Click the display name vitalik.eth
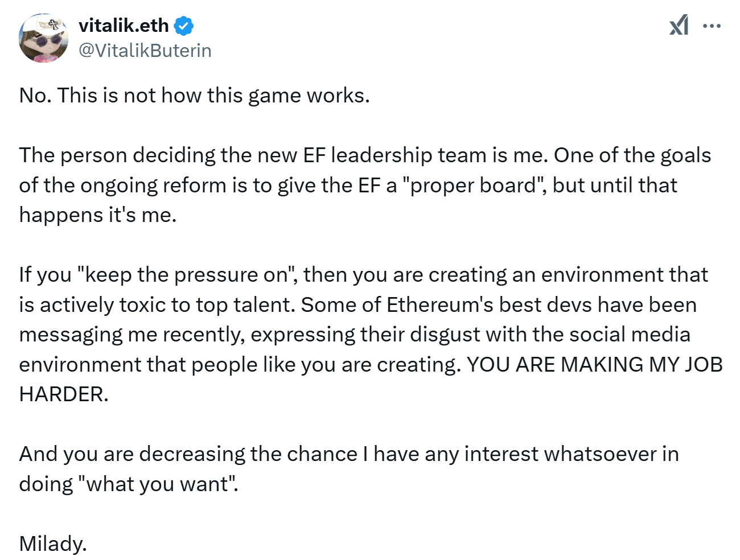Viewport: 740px width, 560px height. click(x=124, y=26)
